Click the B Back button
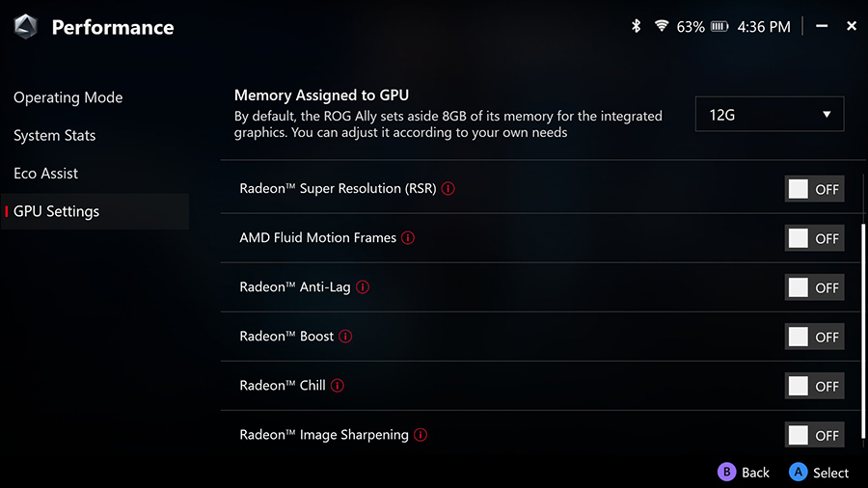The image size is (868, 488). [744, 473]
